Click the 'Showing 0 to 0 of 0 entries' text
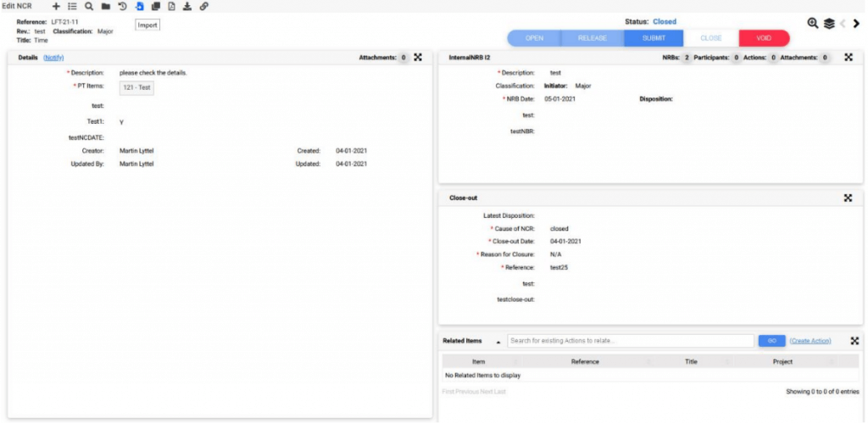The height and width of the screenshot is (424, 868). (x=822, y=392)
